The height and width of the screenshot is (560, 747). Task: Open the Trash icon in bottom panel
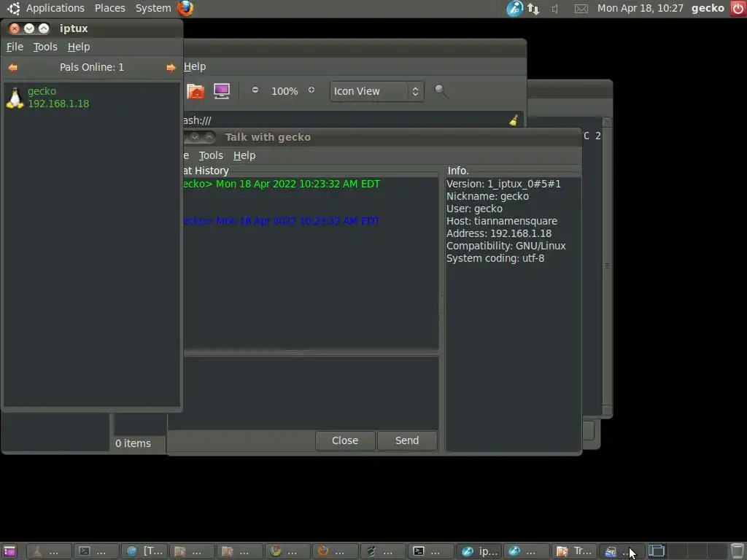738,551
